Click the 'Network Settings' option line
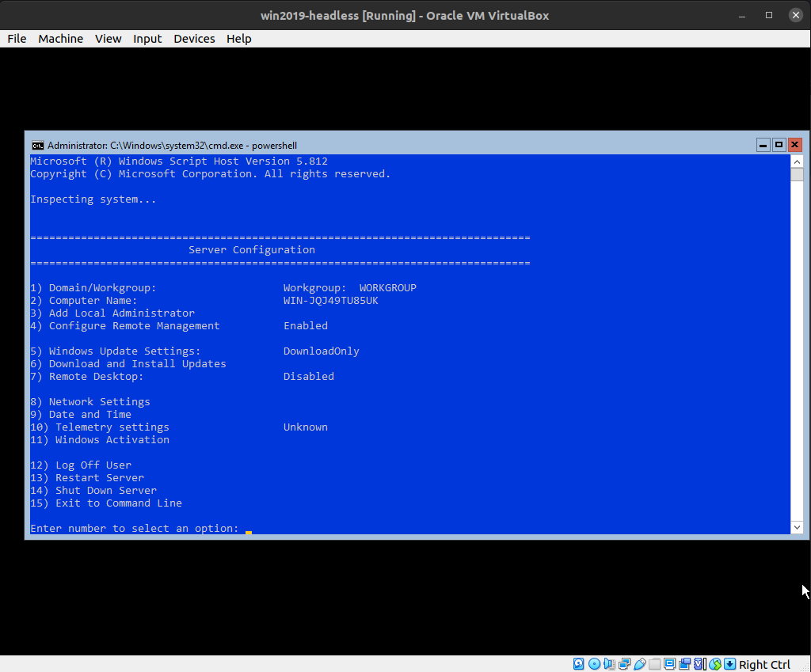 pyautogui.click(x=90, y=401)
